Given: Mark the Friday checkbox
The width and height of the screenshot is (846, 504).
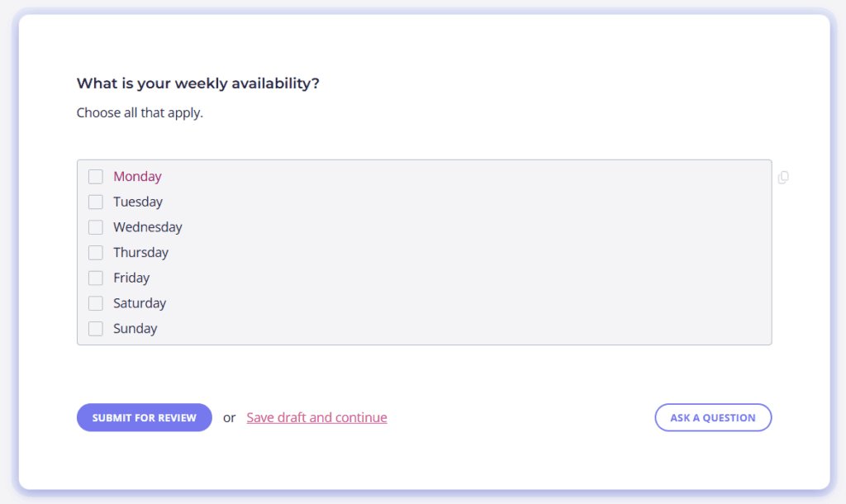Looking at the screenshot, I should tap(96, 278).
